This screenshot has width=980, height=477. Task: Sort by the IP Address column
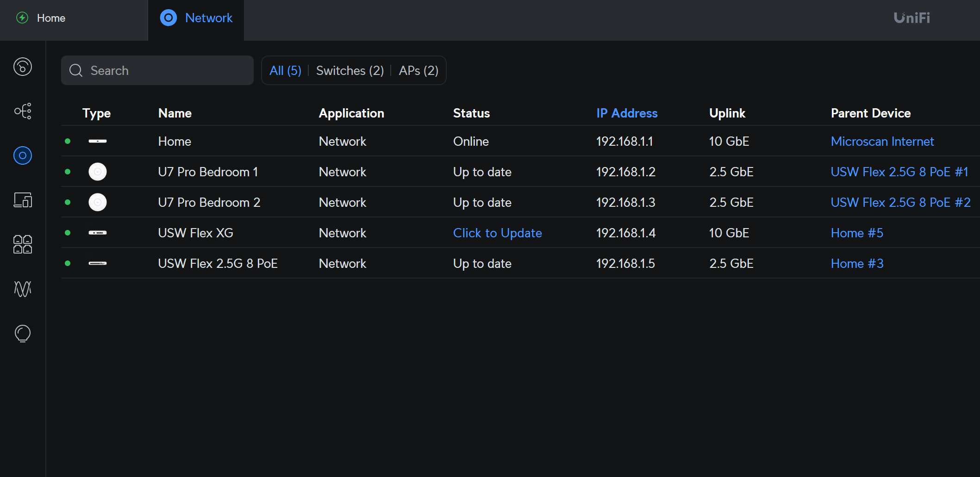[x=627, y=113]
